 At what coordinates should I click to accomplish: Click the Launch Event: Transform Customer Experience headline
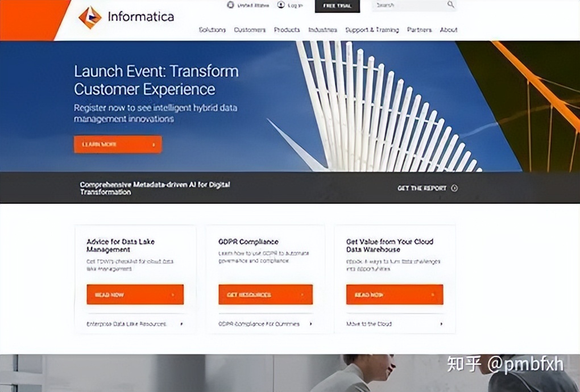pyautogui.click(x=156, y=80)
